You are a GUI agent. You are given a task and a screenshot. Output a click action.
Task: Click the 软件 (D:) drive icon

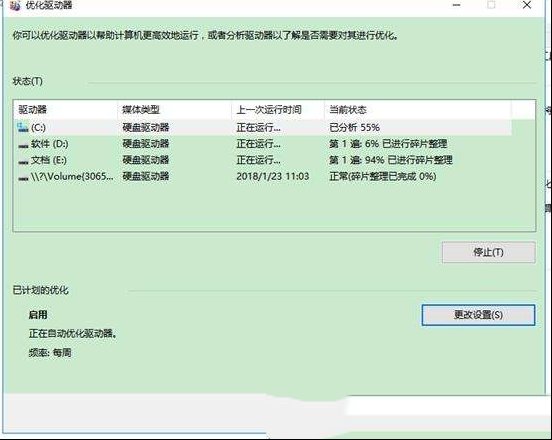click(23, 145)
